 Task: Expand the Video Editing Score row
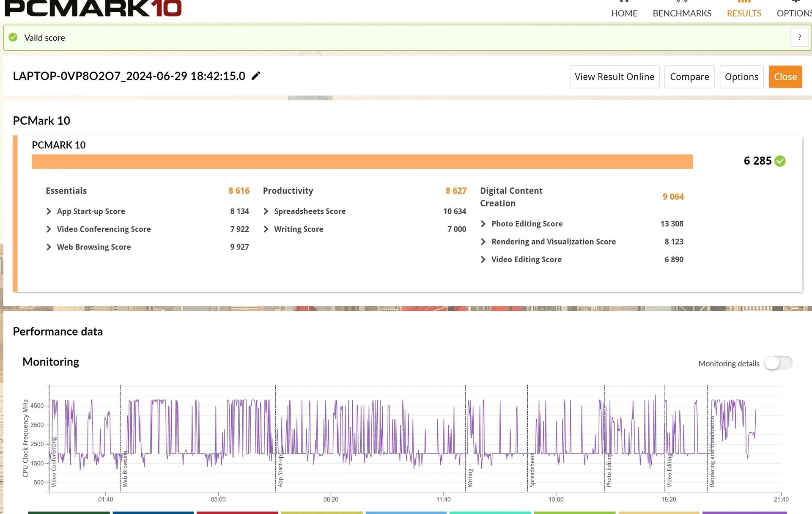pyautogui.click(x=483, y=259)
